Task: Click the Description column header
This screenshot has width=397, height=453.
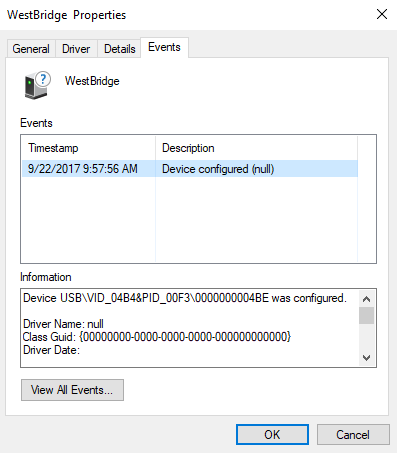Action: click(x=256, y=148)
